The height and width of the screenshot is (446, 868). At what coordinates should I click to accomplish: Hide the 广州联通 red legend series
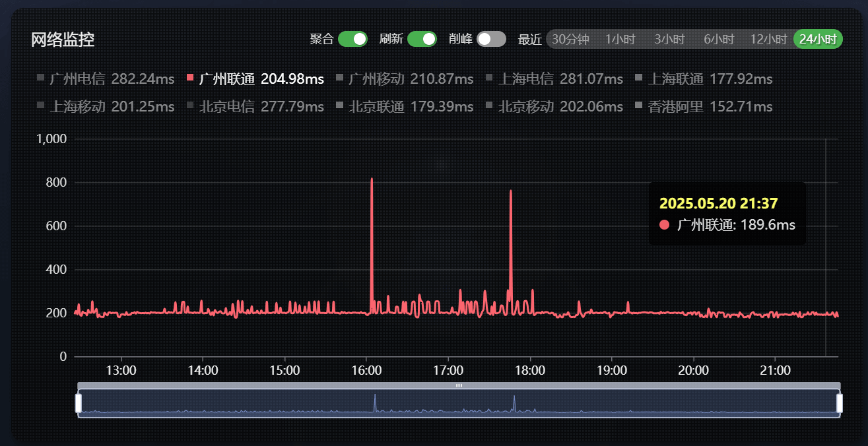[x=255, y=79]
